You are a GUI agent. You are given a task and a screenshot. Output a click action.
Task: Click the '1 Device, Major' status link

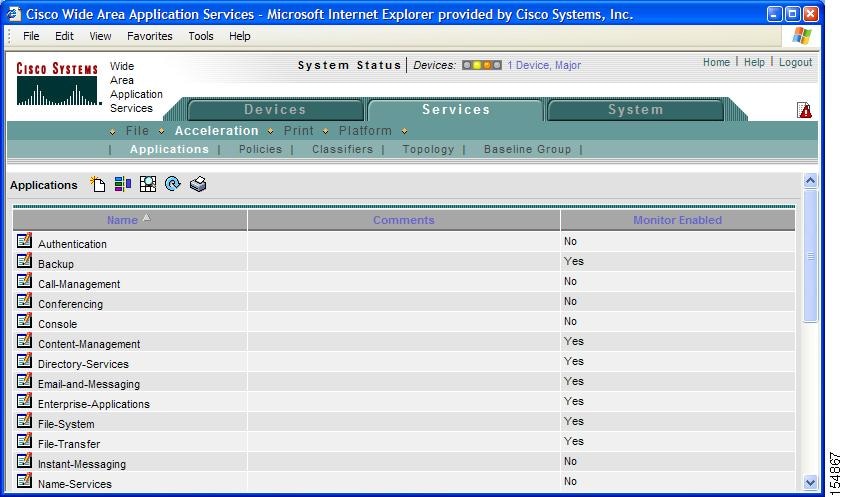click(x=544, y=65)
